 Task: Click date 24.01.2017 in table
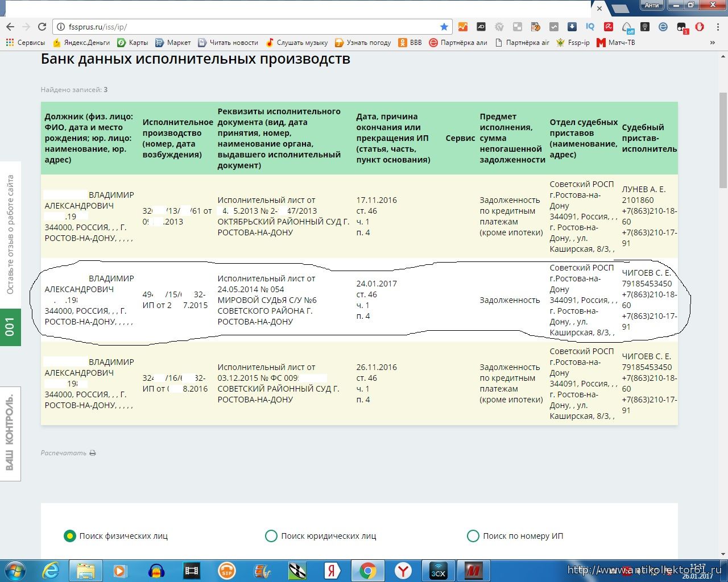(377, 284)
